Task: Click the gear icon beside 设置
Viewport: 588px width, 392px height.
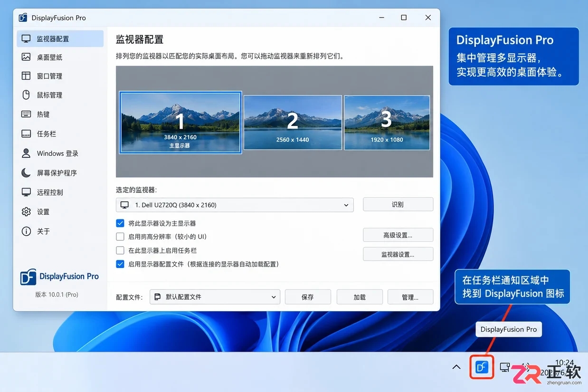Action: (x=26, y=211)
